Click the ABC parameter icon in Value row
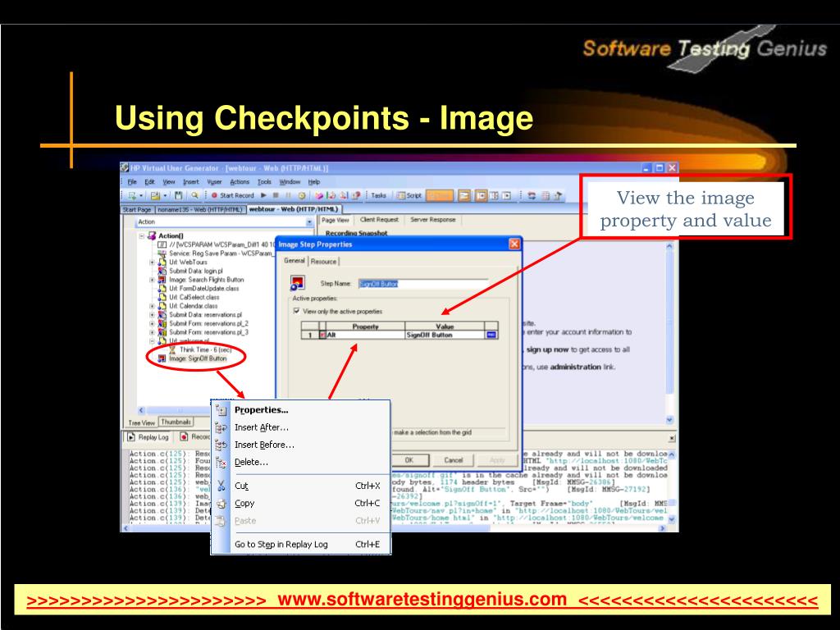The width and height of the screenshot is (840, 630). tap(491, 335)
